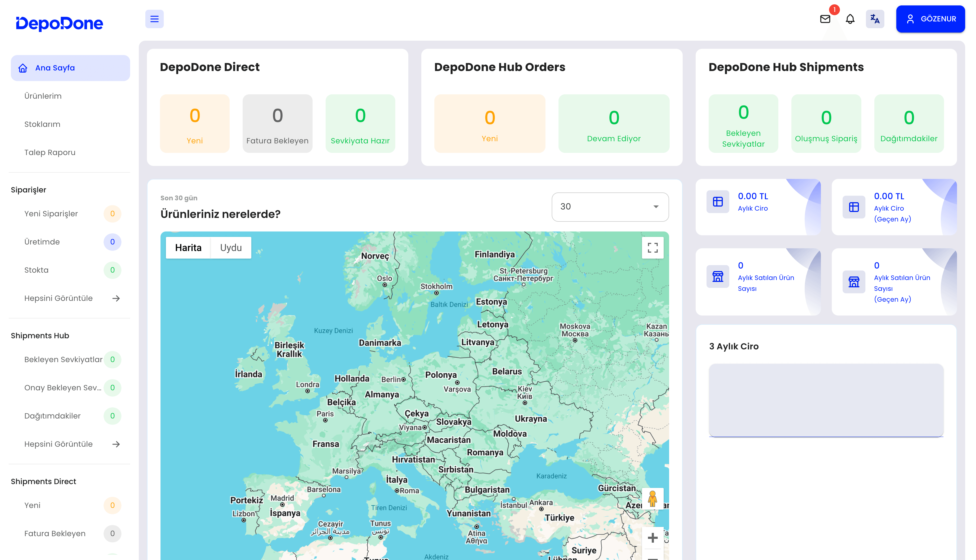Image resolution: width=976 pixels, height=560 pixels.
Task: Click the store icon for Geçen Ay satılan ürün
Action: click(854, 282)
